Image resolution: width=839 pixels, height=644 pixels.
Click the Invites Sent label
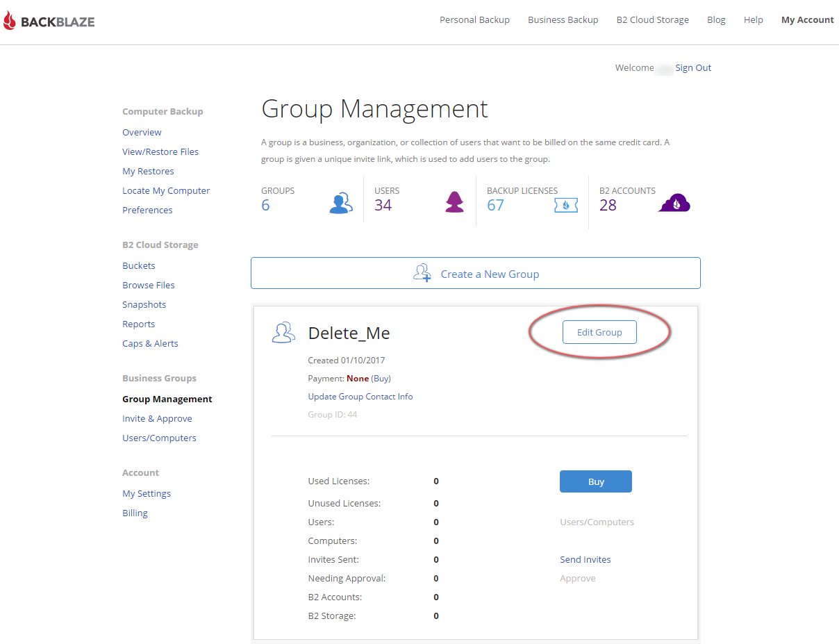(x=333, y=559)
